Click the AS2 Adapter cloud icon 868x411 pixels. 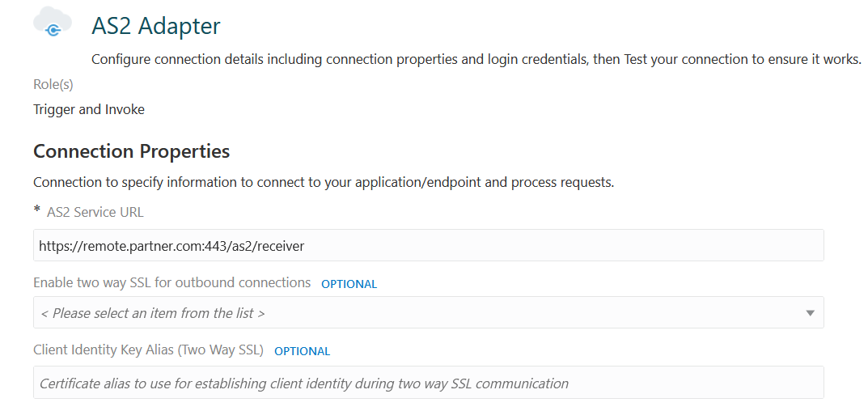(52, 23)
